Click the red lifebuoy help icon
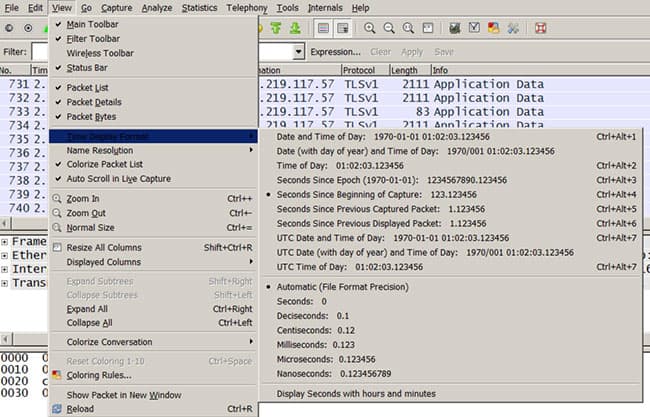Image resolution: width=650 pixels, height=417 pixels. 540,28
